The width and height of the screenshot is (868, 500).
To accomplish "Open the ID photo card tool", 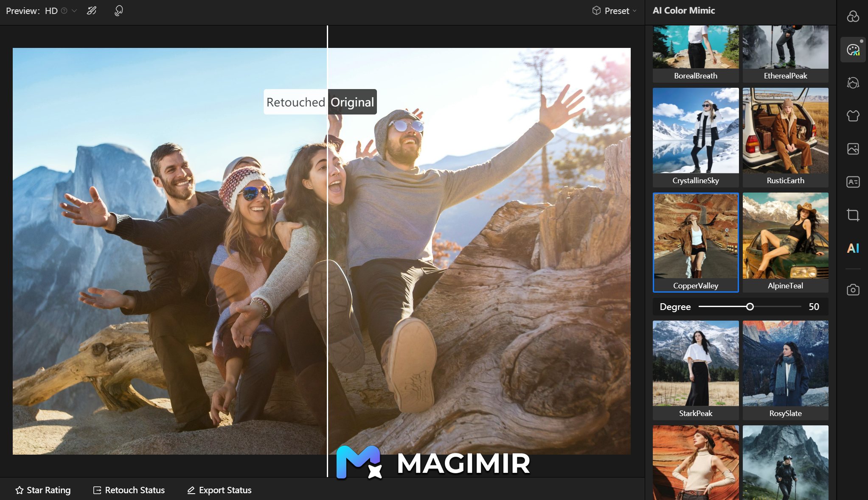I will pyautogui.click(x=853, y=182).
